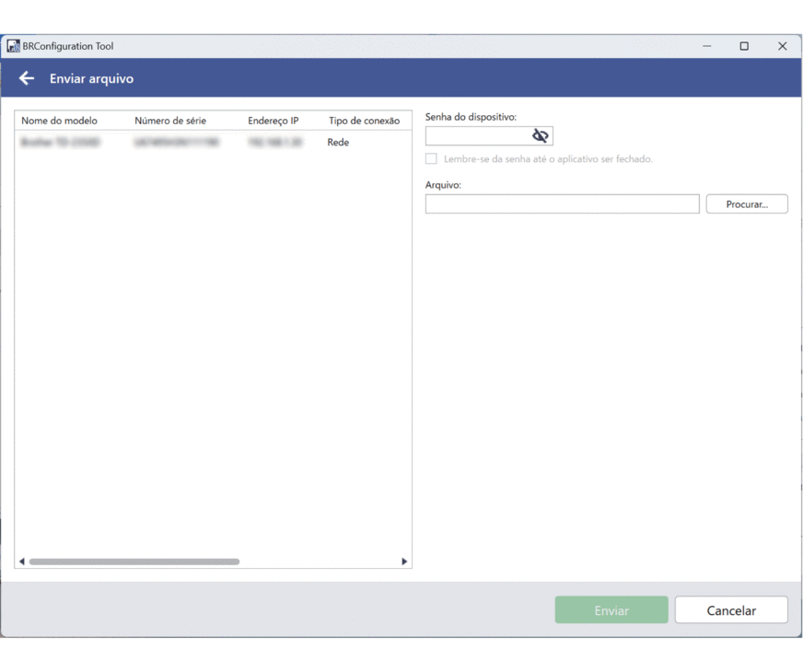
Task: Click the scroll left arrow
Action: pos(21,562)
